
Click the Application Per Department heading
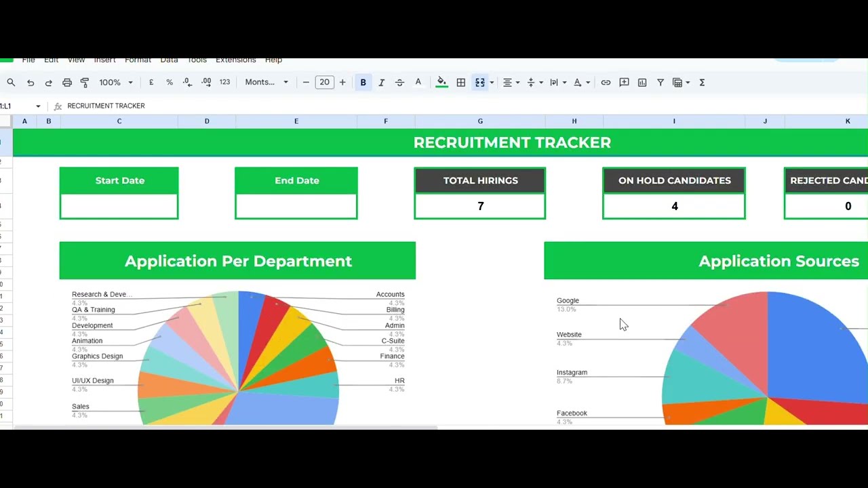coord(238,261)
